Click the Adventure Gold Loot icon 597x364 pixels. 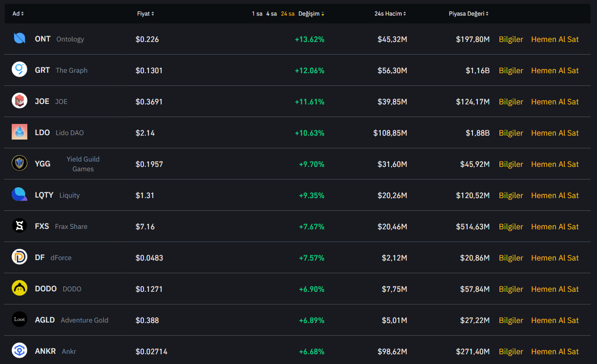coord(20,320)
